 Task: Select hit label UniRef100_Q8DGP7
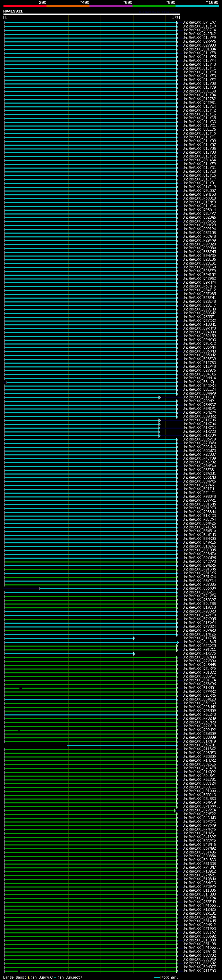tap(199, 600)
